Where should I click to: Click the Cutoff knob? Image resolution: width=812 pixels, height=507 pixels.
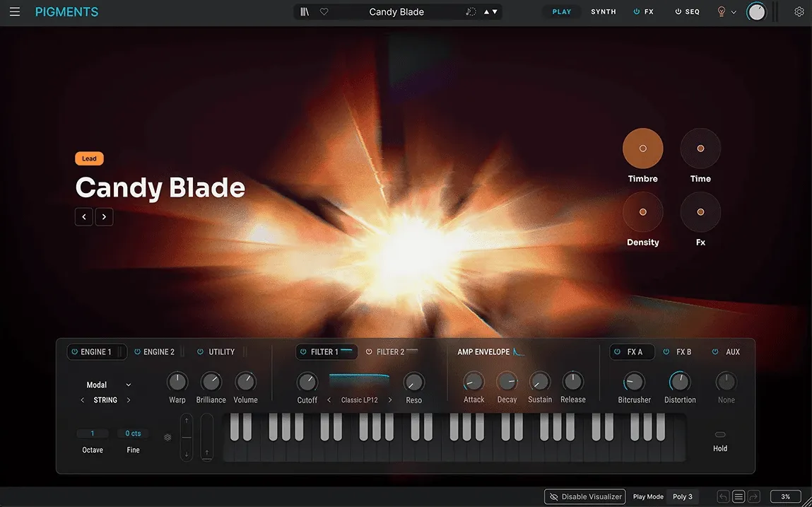(307, 382)
